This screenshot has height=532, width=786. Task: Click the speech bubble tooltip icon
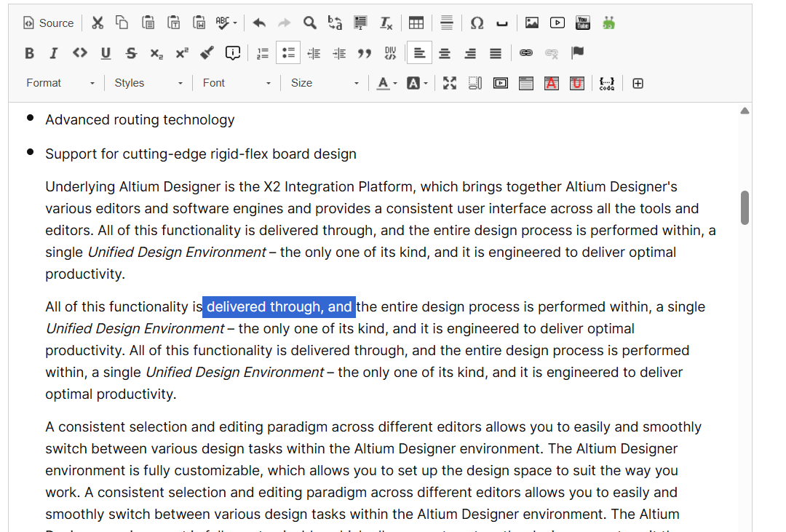click(233, 53)
